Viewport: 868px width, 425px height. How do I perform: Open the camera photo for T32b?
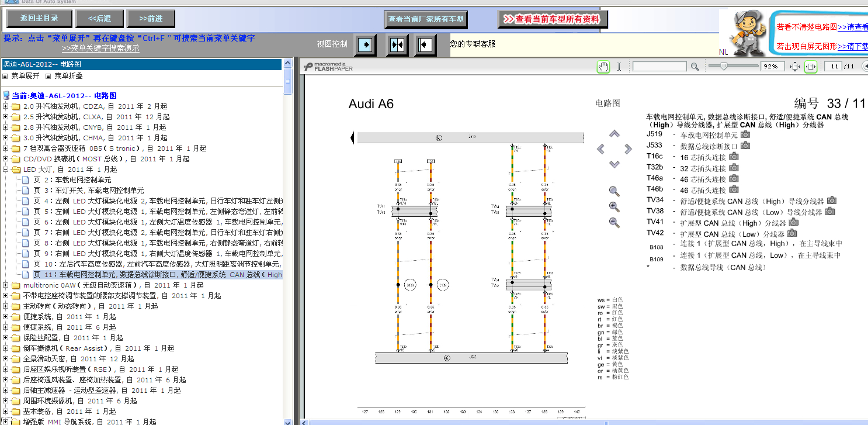(x=734, y=168)
